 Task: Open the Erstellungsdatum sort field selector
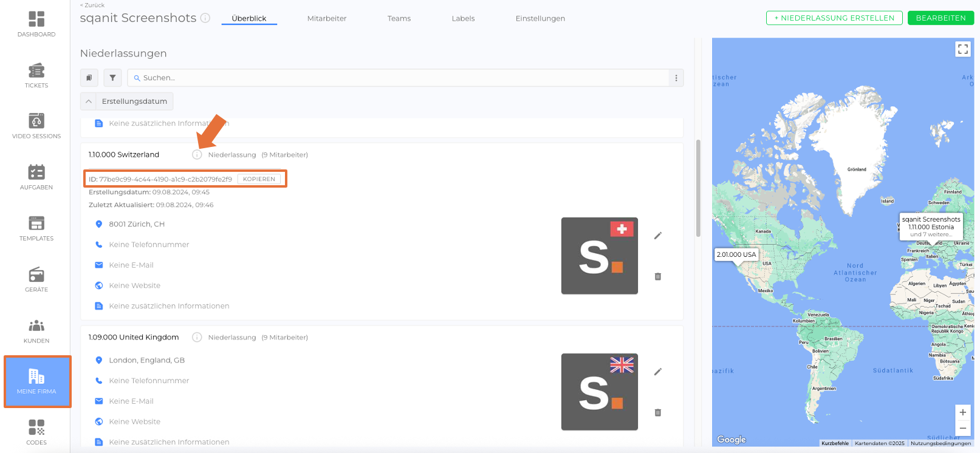[x=134, y=101]
